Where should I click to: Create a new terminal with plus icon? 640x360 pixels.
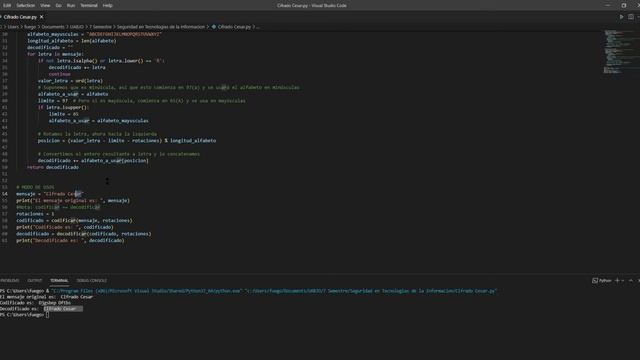click(x=617, y=281)
